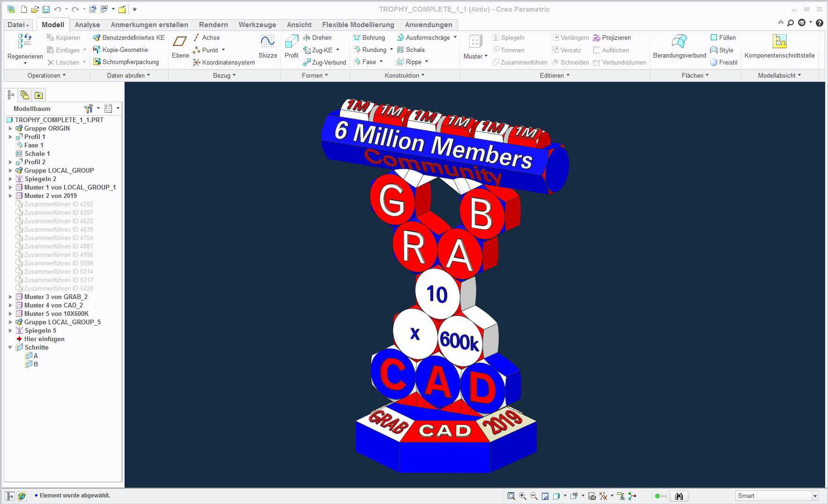Open the binoculars search tool in status bar

679,496
